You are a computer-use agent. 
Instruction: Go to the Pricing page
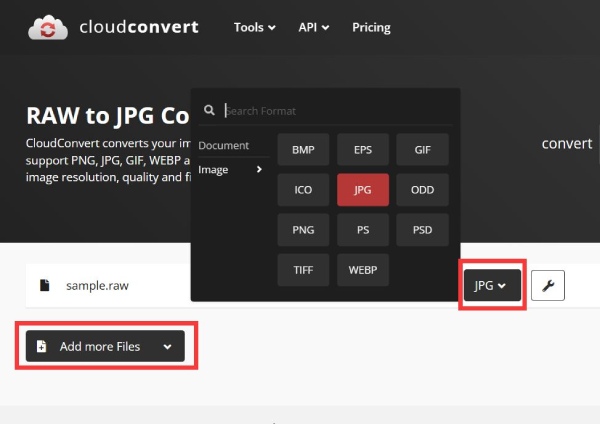[x=371, y=28]
